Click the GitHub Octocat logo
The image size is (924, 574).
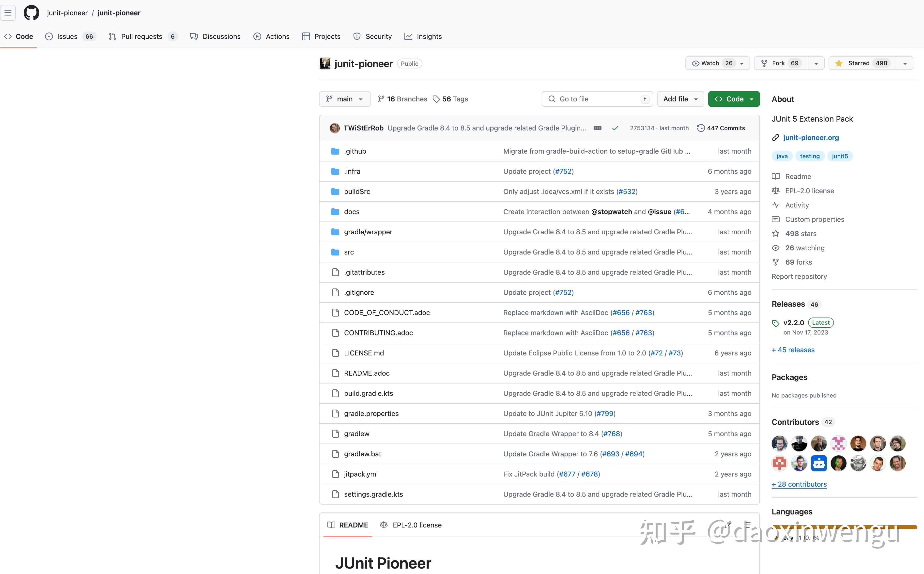coord(31,13)
